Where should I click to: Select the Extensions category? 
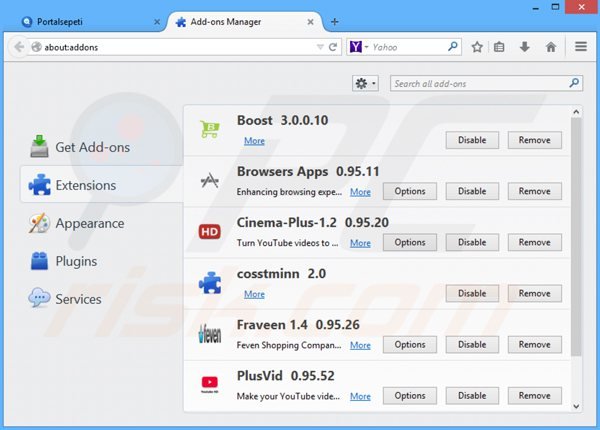click(102, 185)
